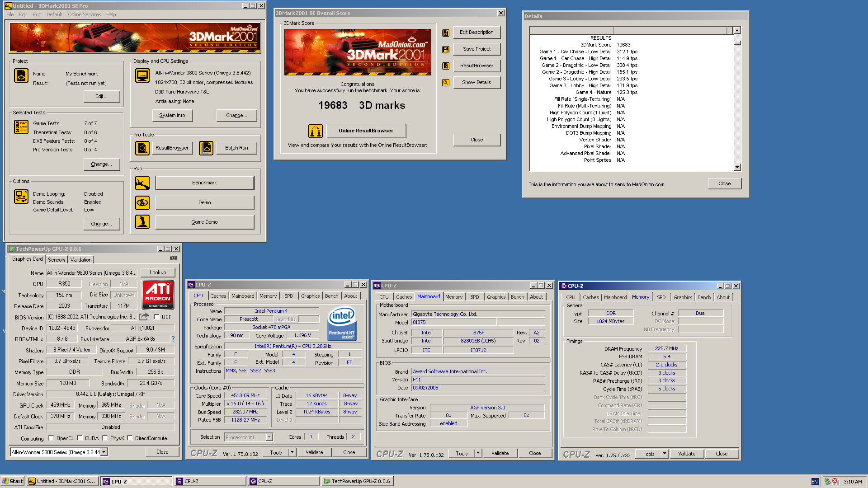
Task: Click the Game Demo joystick icon
Action: (x=142, y=222)
